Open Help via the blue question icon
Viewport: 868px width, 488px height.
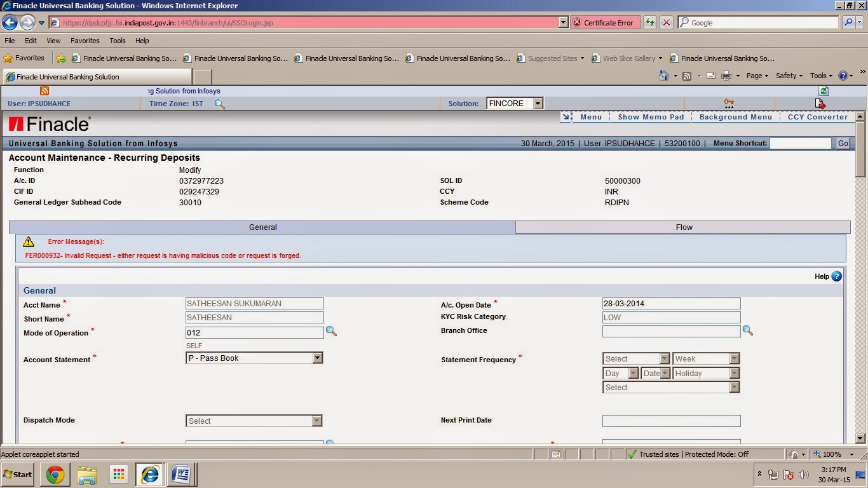[836, 276]
